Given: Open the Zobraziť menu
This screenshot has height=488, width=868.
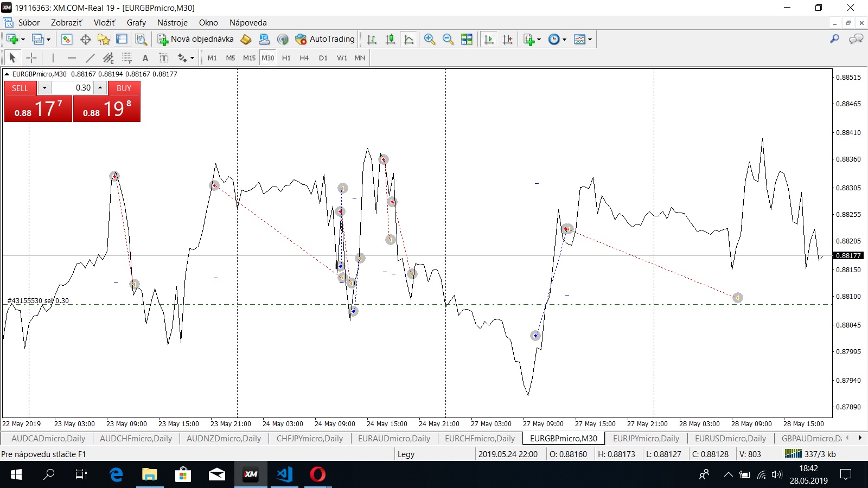Looking at the screenshot, I should (x=66, y=23).
